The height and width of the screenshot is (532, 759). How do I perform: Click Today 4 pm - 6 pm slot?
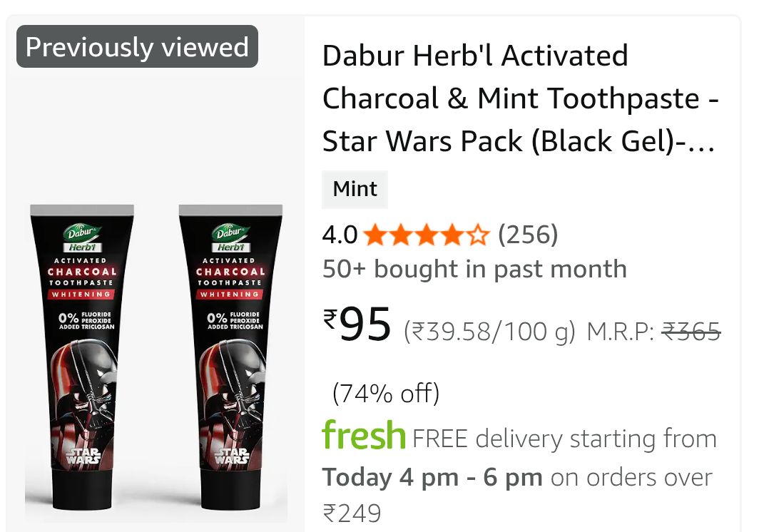[432, 477]
